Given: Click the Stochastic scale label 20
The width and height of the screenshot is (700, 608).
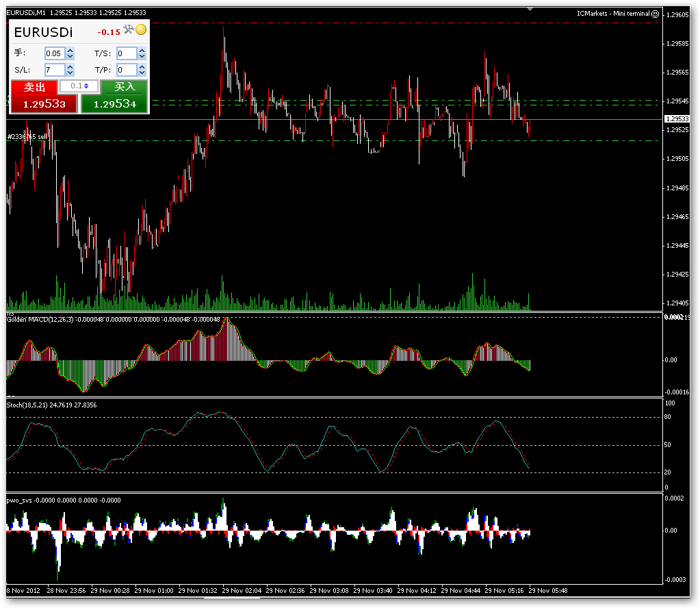Looking at the screenshot, I should click(x=668, y=472).
